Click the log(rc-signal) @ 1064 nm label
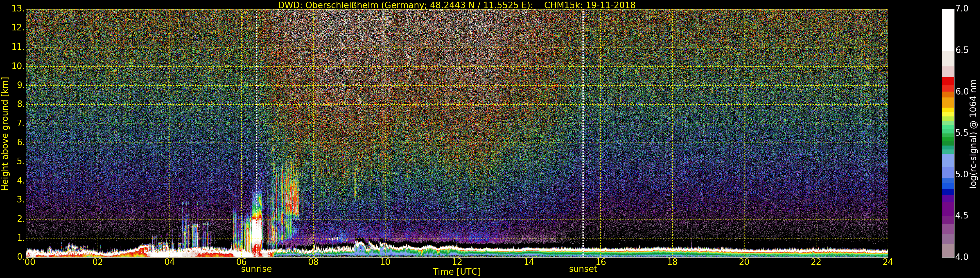The width and height of the screenshot is (980, 278). pos(973,133)
